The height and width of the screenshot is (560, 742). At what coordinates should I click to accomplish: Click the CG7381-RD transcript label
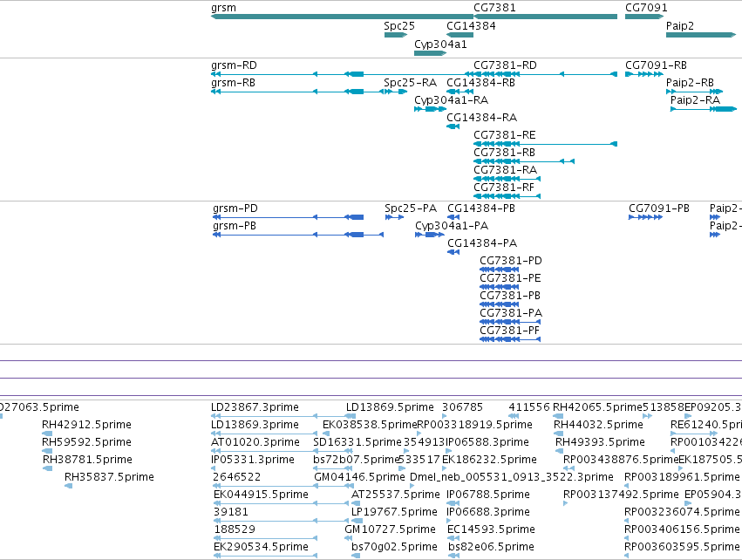click(x=505, y=65)
